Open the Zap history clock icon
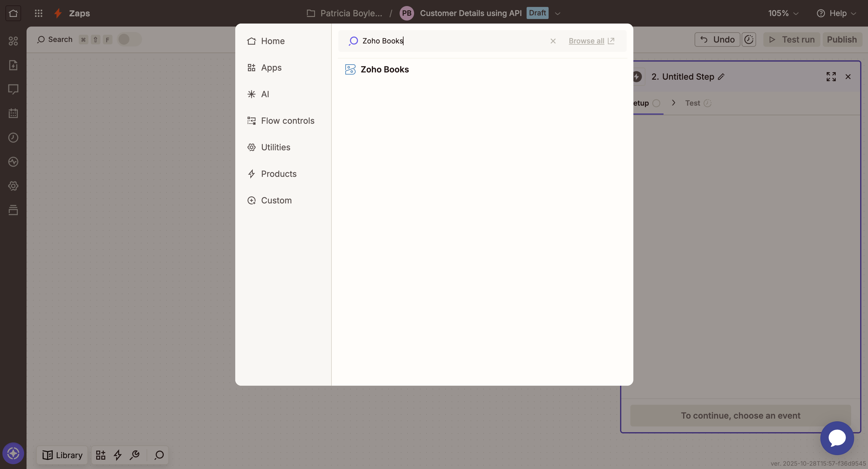Image resolution: width=868 pixels, height=469 pixels. (x=13, y=138)
